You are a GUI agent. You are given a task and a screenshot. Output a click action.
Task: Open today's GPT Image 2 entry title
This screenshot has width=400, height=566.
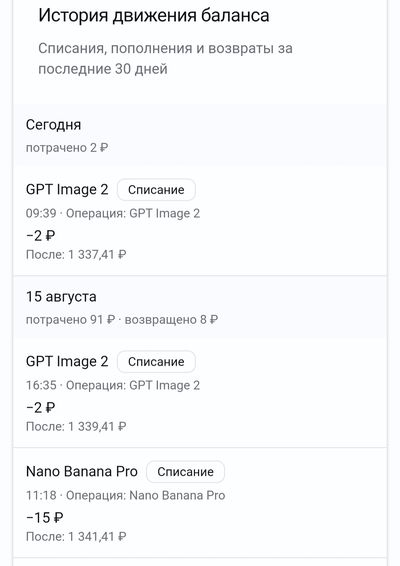click(67, 190)
